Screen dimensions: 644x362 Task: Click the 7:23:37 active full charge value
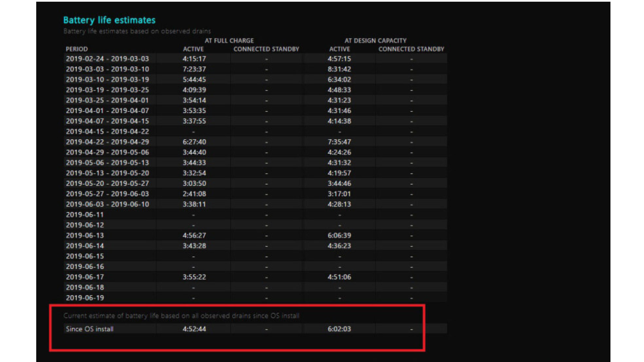tap(194, 69)
